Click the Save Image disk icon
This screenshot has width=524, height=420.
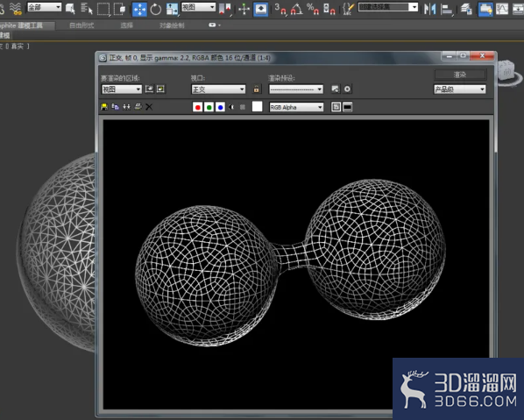[x=104, y=107]
